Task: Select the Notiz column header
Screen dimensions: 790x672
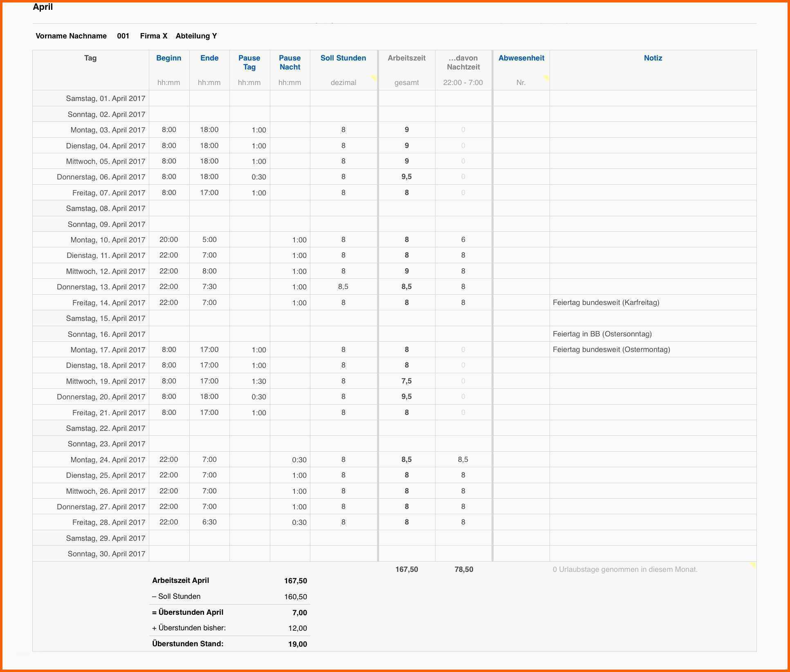Action: click(653, 58)
